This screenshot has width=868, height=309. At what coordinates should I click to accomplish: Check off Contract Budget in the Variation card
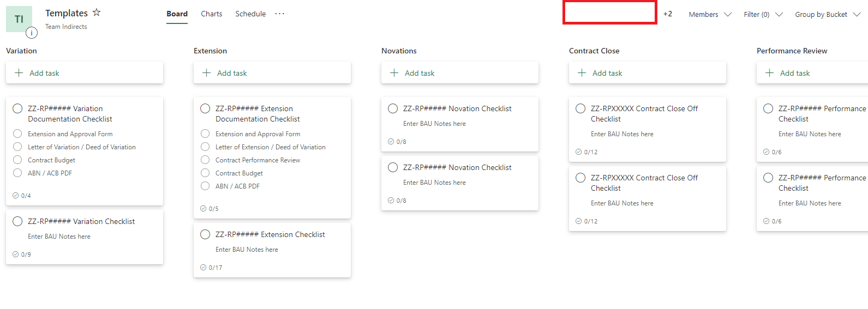[x=17, y=160]
